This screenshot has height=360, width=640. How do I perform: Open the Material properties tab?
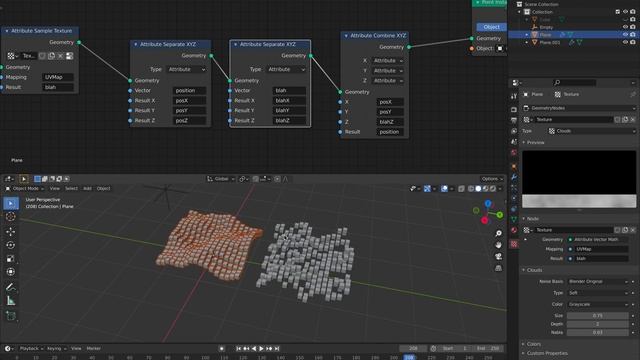pyautogui.click(x=514, y=230)
